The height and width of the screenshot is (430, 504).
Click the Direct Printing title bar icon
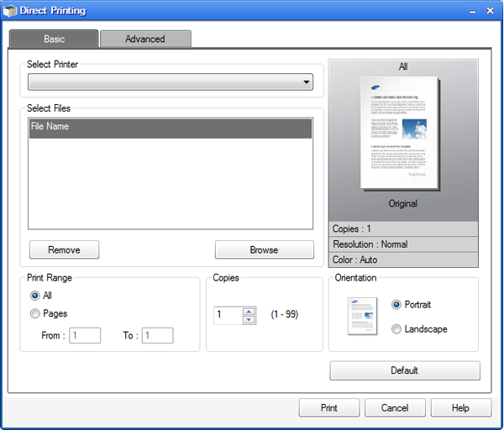(x=9, y=11)
